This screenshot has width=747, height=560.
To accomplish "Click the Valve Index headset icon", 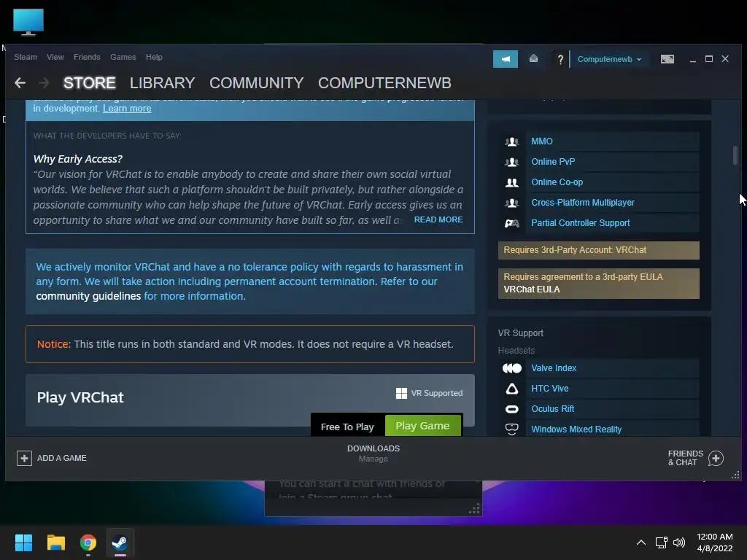I will point(511,368).
